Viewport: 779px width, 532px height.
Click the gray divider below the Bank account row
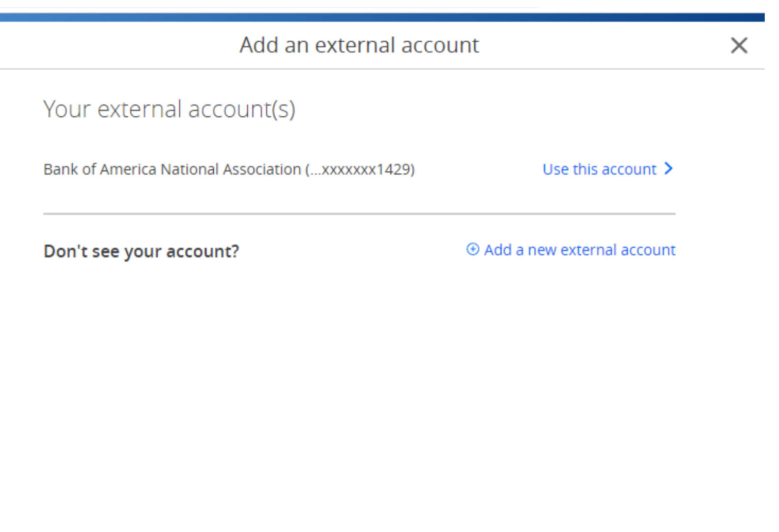coord(359,214)
